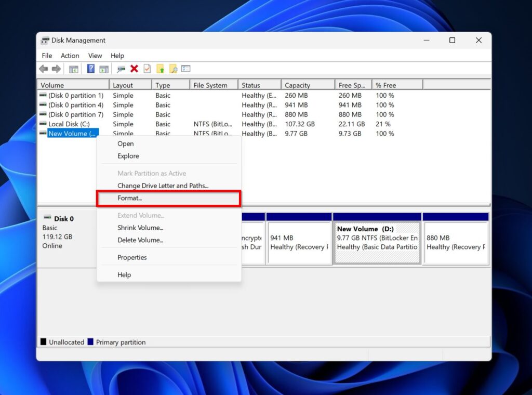Screen dimensions: 532x395
Task: Open the File menu
Action: (x=46, y=56)
